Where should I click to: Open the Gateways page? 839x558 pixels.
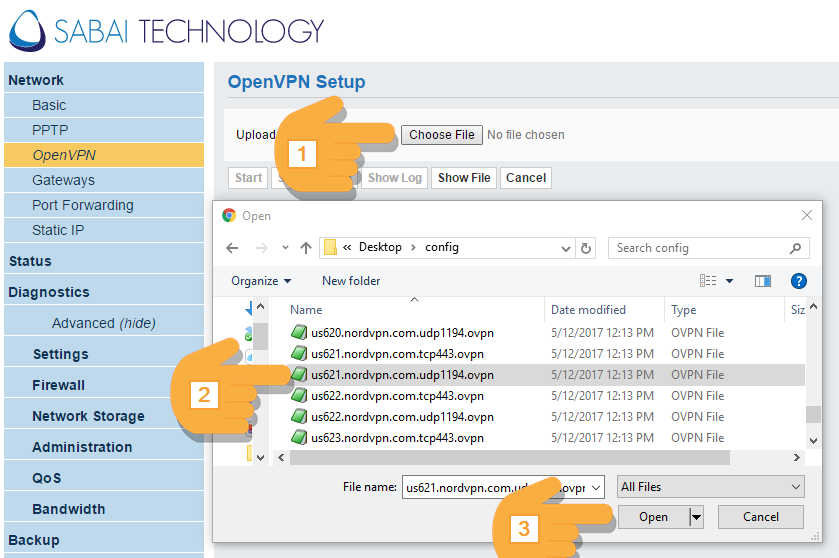pos(104,180)
